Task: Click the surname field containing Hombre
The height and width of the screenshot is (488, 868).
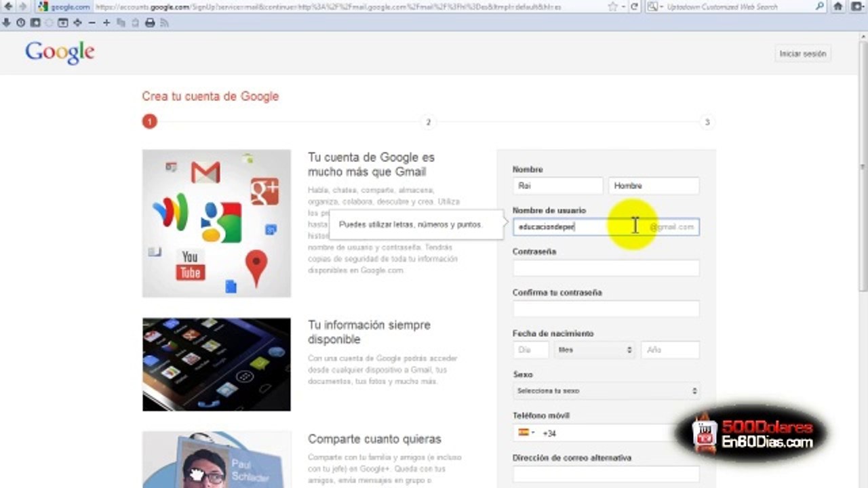Action: [654, 186]
